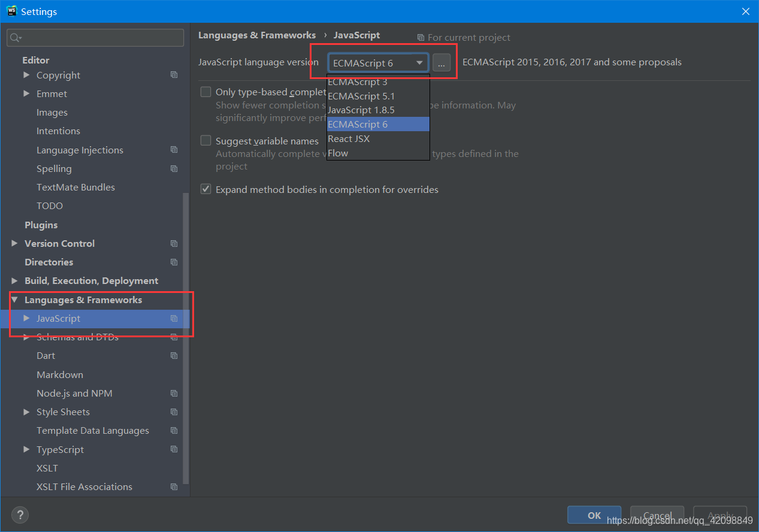Click into the settings search field
Screen dimensions: 759x532
click(x=95, y=38)
